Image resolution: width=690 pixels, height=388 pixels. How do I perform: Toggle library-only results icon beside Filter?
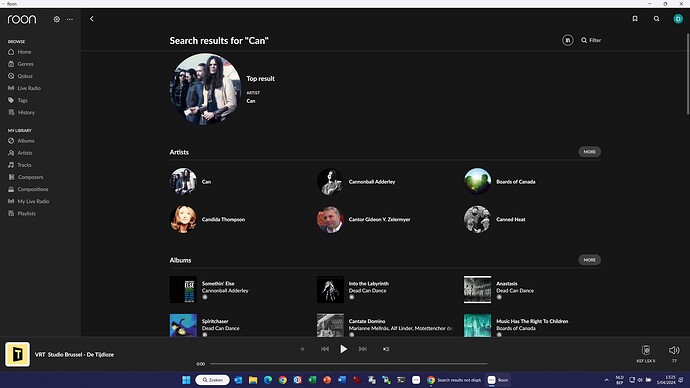pos(568,40)
